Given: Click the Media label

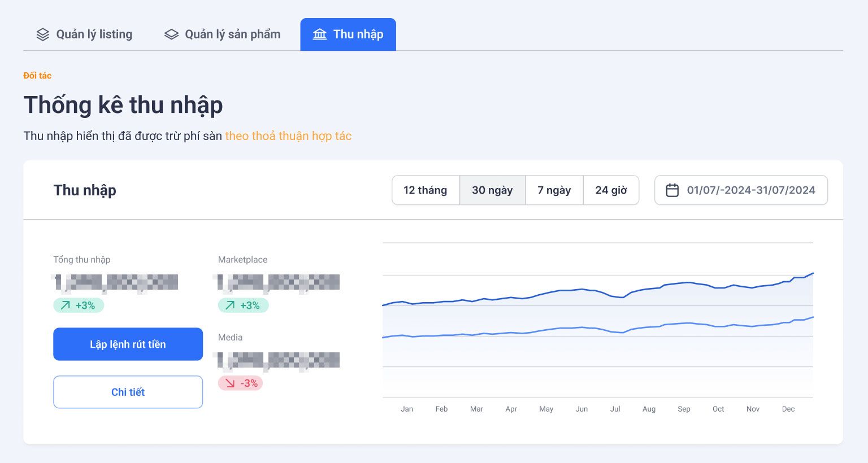Looking at the screenshot, I should tap(230, 338).
